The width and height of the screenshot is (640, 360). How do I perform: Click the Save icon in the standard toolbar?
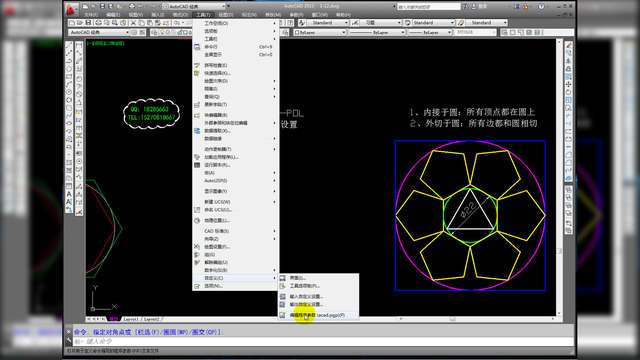[x=88, y=23]
